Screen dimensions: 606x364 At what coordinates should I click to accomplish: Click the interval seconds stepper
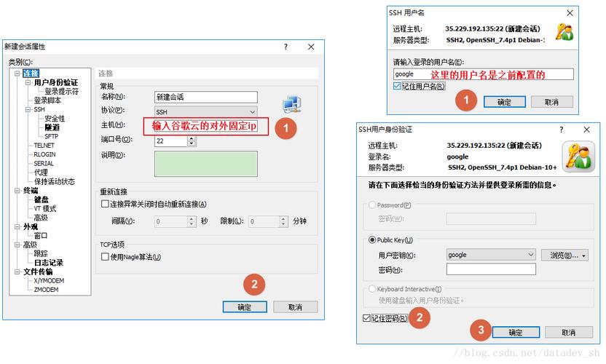192,221
